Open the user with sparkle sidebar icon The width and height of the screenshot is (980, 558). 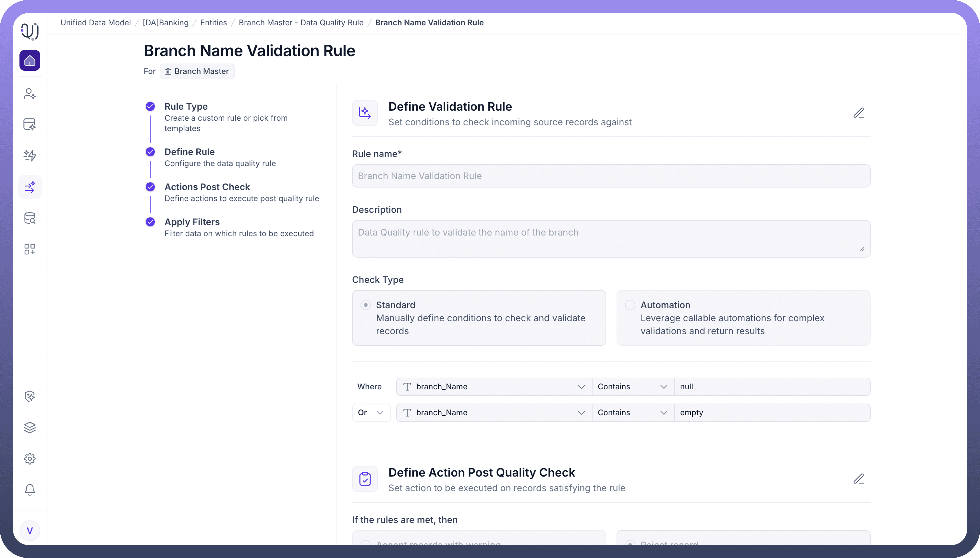point(30,94)
